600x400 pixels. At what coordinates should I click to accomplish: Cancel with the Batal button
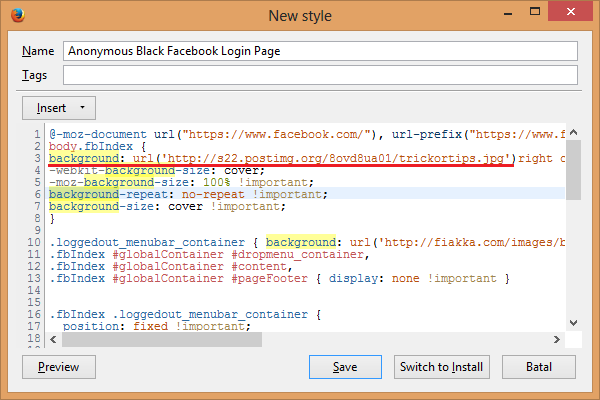coord(539,367)
